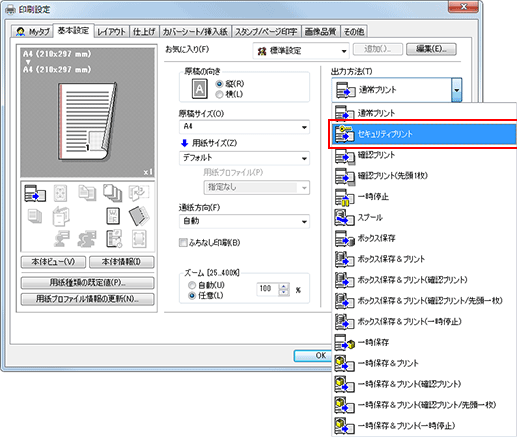517x437 pixels.
Task: Click 用紙種類の既定値(P)... button
Action: coord(88,283)
